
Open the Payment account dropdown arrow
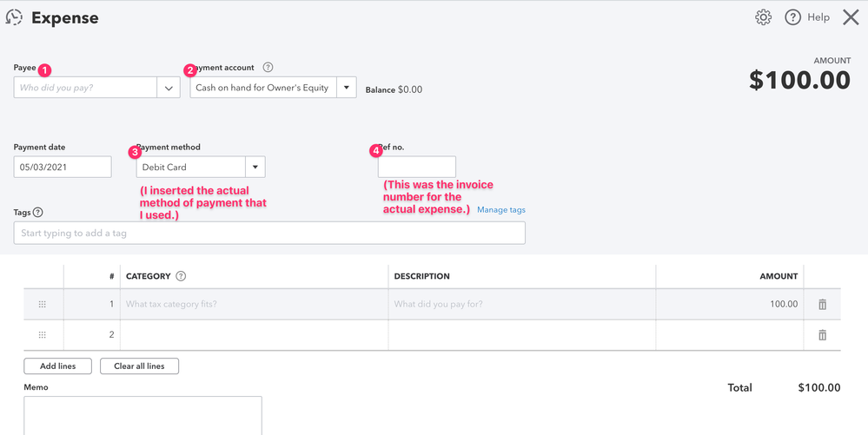click(x=347, y=88)
